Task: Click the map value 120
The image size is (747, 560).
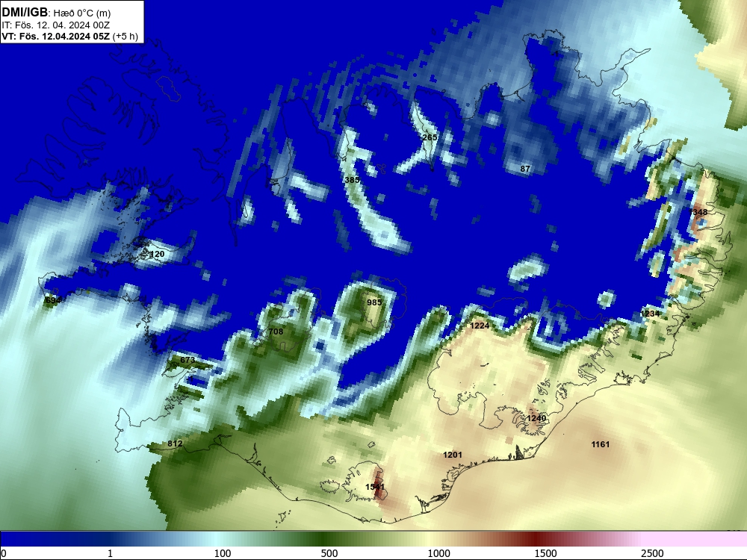Action: click(157, 254)
